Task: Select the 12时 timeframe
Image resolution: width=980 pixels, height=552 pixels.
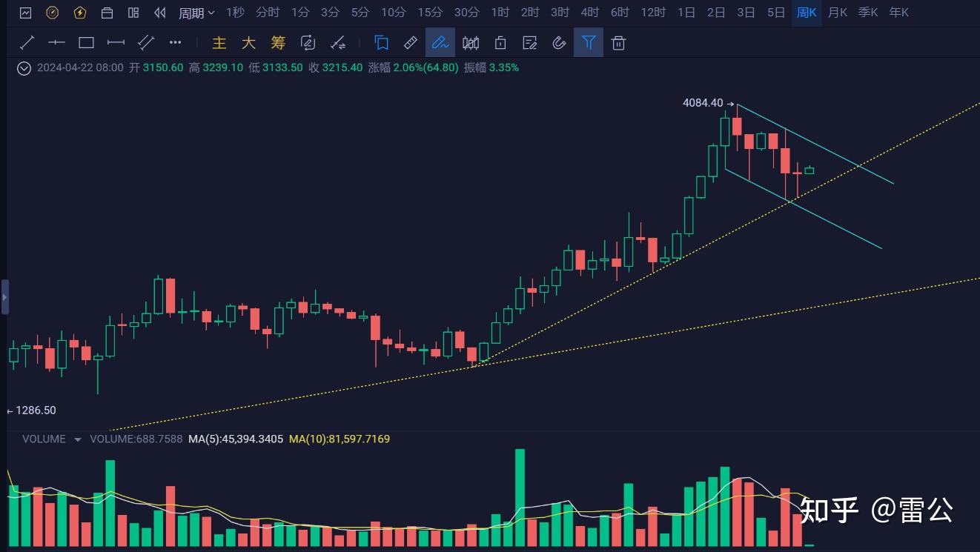Action: tap(653, 13)
